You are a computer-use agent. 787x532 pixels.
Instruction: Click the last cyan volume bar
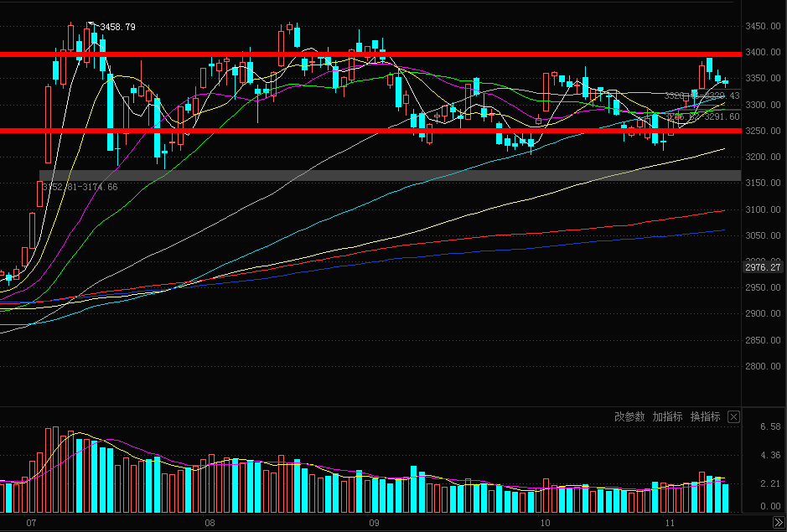pyautogui.click(x=725, y=498)
